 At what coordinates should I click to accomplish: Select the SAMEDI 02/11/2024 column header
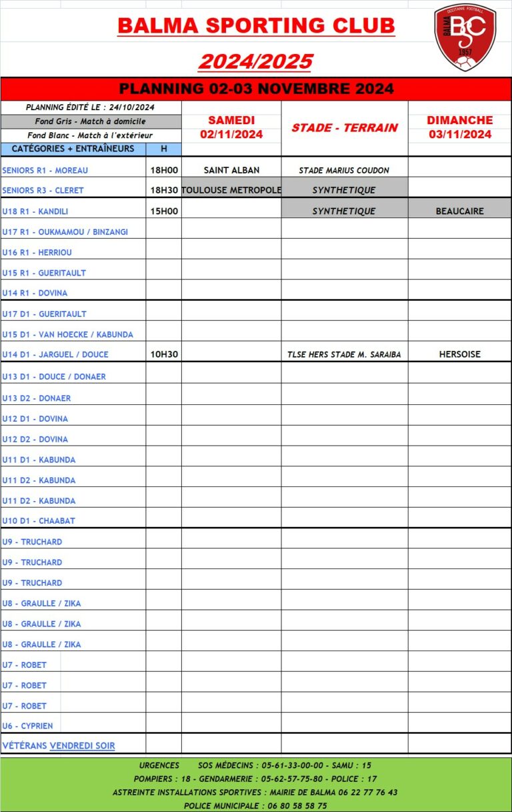pyautogui.click(x=231, y=127)
